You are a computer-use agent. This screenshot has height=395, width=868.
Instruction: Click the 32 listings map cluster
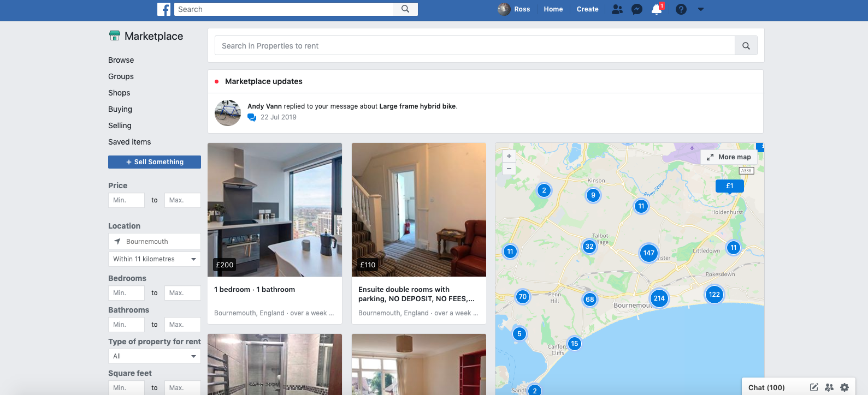589,247
